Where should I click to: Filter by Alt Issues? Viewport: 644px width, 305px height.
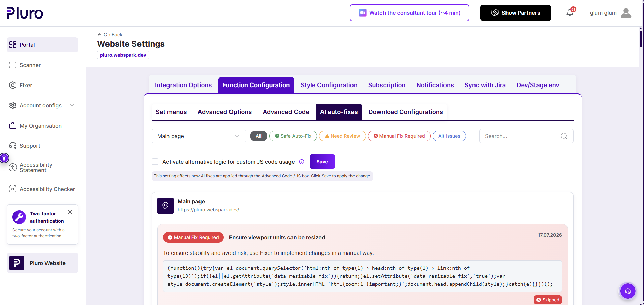tap(449, 136)
